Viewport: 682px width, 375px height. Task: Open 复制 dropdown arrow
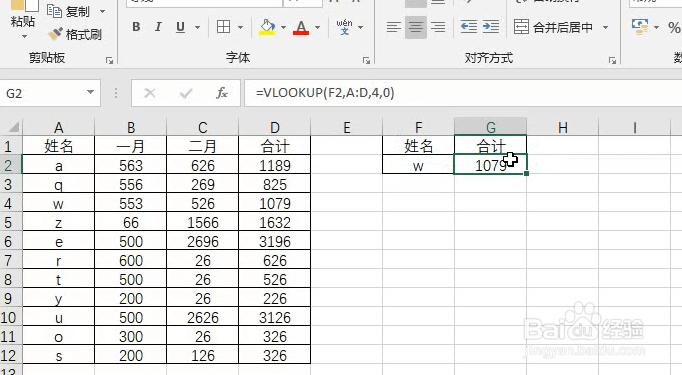103,11
